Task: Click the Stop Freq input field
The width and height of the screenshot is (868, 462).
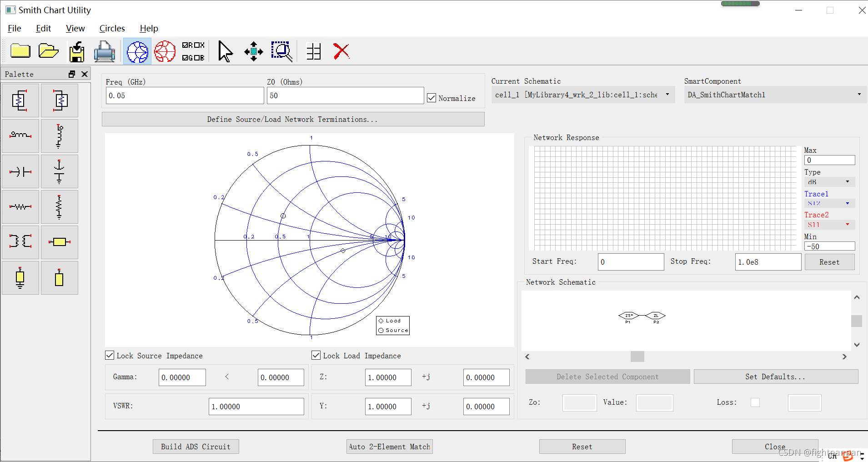Action: tap(768, 262)
